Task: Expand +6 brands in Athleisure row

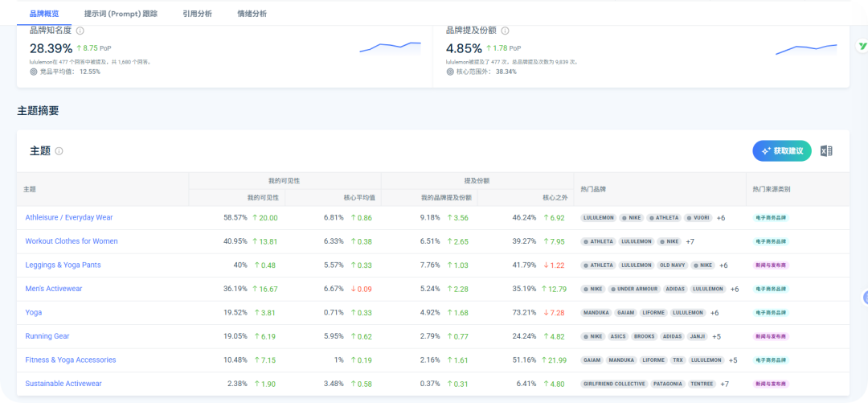Action: click(721, 218)
